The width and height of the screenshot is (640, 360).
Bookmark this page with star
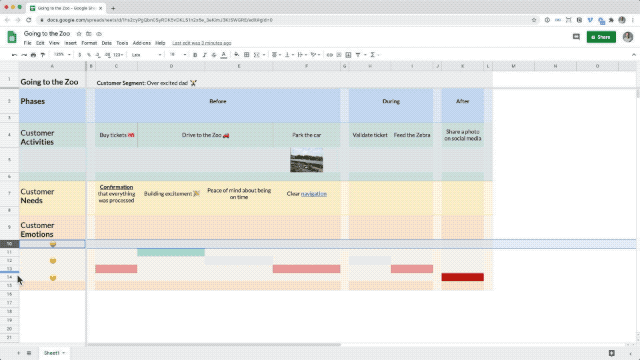(x=533, y=20)
